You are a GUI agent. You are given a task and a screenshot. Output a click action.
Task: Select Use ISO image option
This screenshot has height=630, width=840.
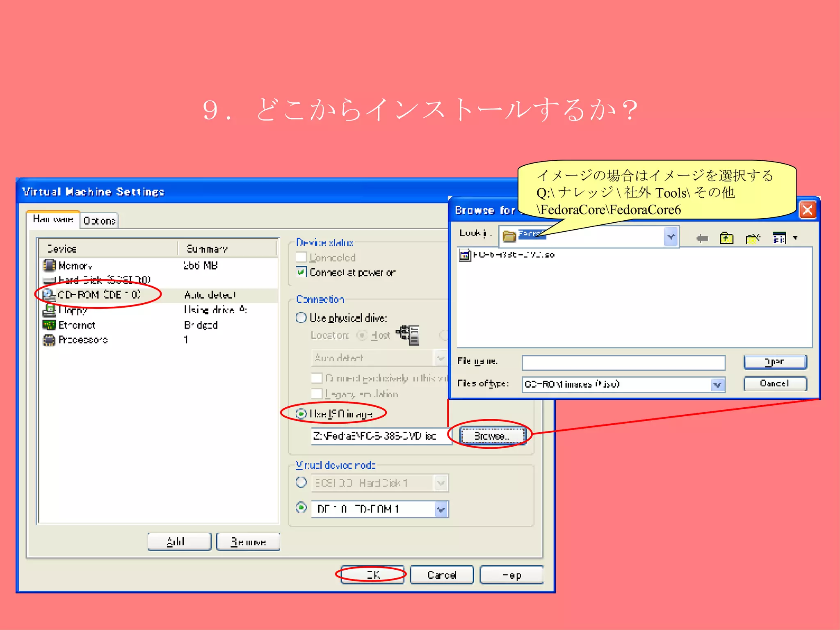(301, 414)
